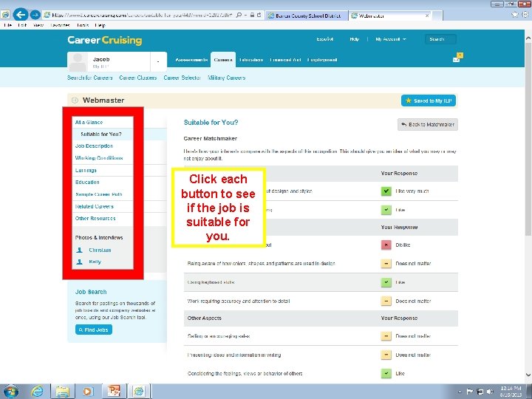The image size is (532, 399).
Task: Open the Military Careers link
Action: pyautogui.click(x=226, y=78)
